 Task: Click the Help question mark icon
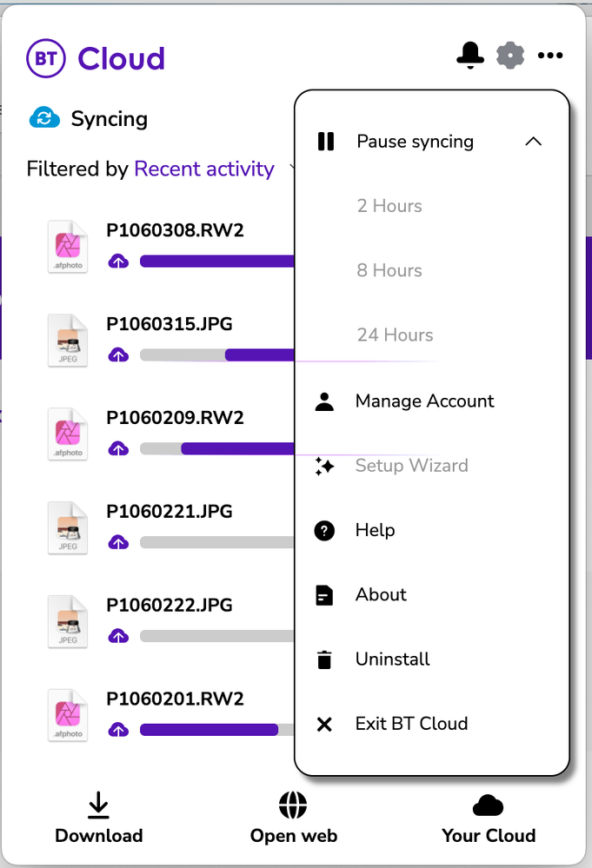pos(324,530)
